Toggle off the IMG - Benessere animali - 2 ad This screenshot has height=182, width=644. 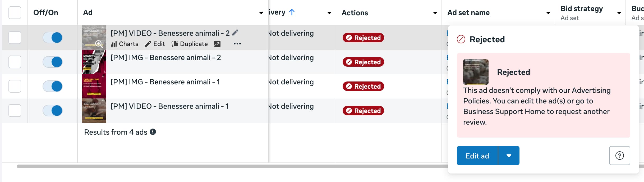coord(53,62)
